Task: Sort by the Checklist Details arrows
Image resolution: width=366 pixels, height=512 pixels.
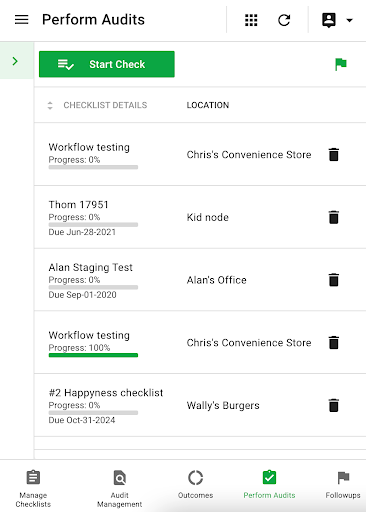Action: click(x=50, y=105)
